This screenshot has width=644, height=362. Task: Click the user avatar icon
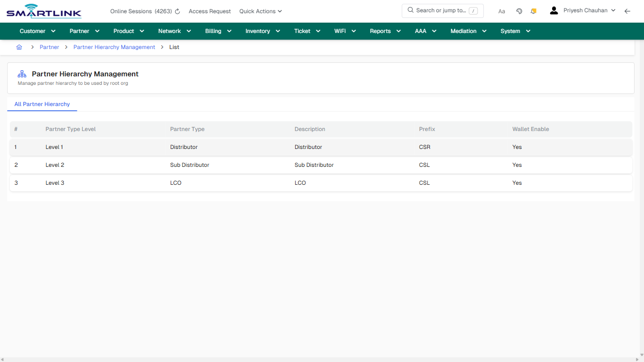pos(553,10)
